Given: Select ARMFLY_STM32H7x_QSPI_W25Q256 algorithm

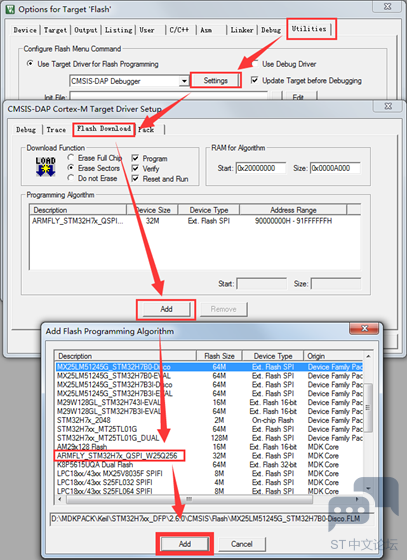Looking at the screenshot, I should click(209, 456).
